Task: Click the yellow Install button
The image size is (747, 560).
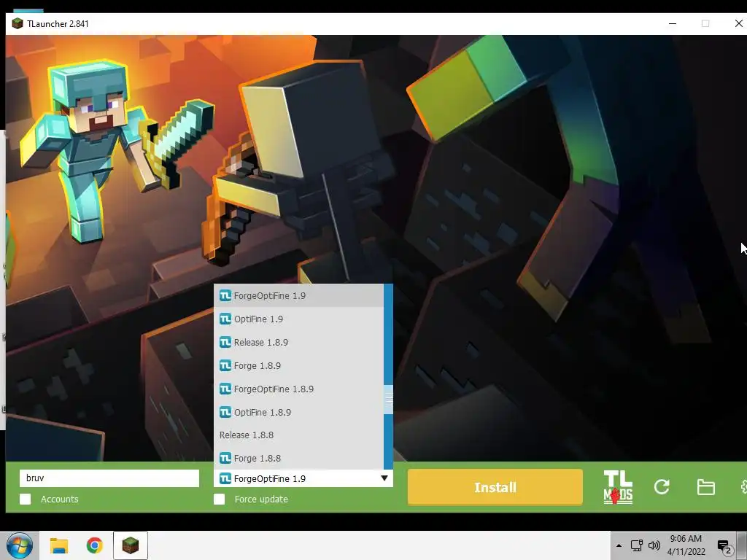Action: [495, 487]
